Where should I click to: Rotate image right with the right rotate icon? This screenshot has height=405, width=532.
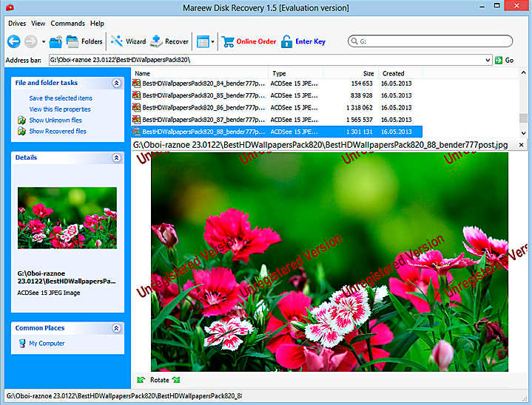pos(176,380)
